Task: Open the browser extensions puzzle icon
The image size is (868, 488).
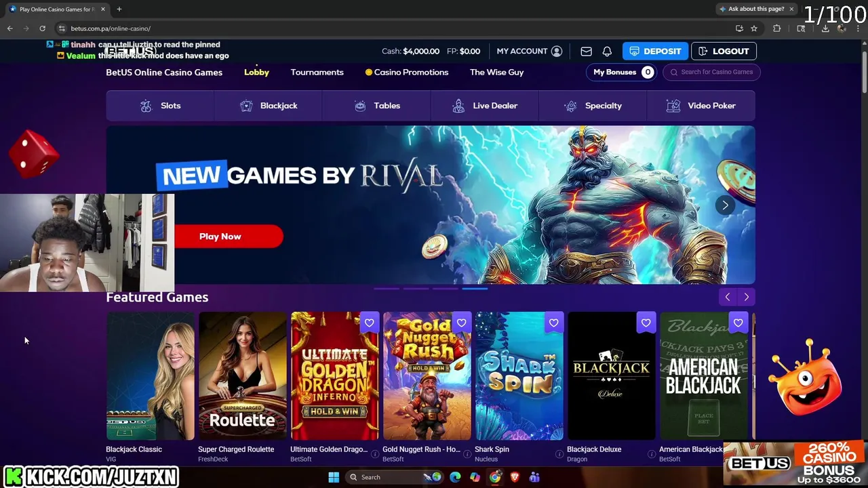Action: click(x=777, y=28)
